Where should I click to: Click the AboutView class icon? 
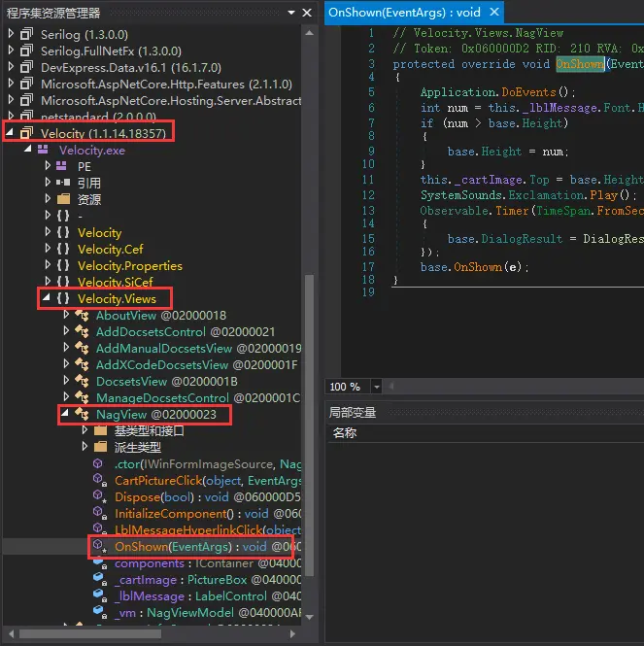click(x=82, y=316)
